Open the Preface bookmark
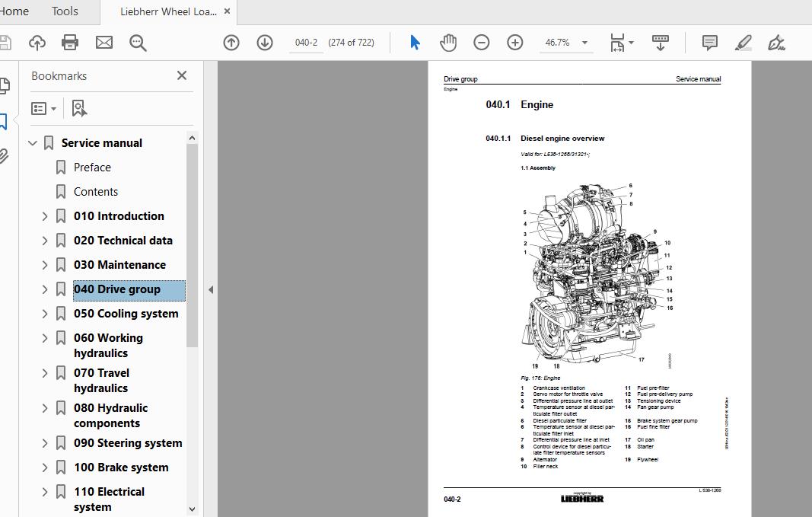The height and width of the screenshot is (517, 812). [x=92, y=168]
